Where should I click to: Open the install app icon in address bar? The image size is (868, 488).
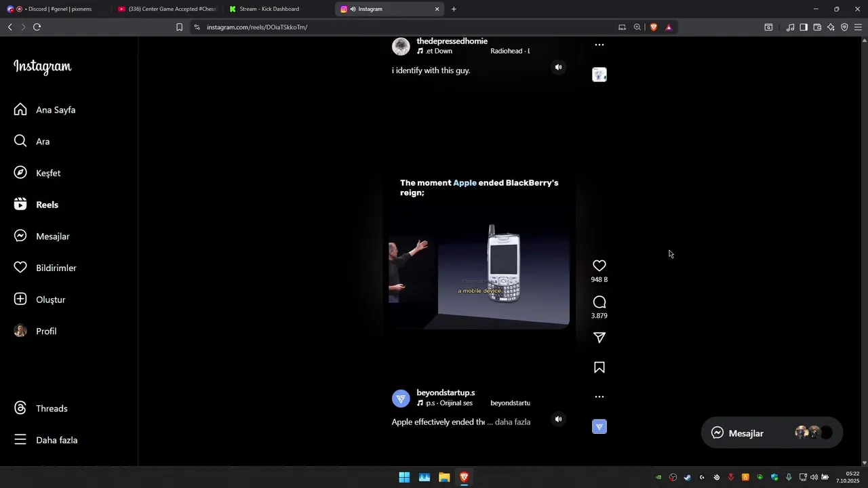point(622,27)
